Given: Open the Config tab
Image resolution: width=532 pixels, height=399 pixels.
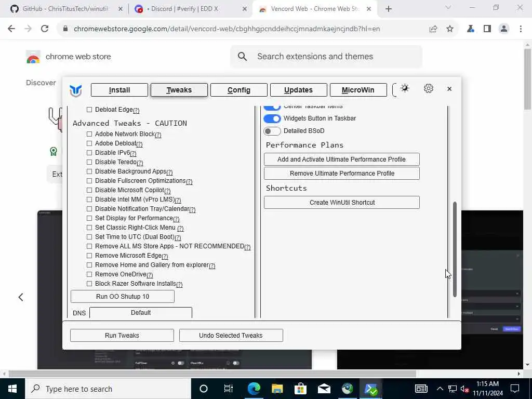Looking at the screenshot, I should 239,90.
